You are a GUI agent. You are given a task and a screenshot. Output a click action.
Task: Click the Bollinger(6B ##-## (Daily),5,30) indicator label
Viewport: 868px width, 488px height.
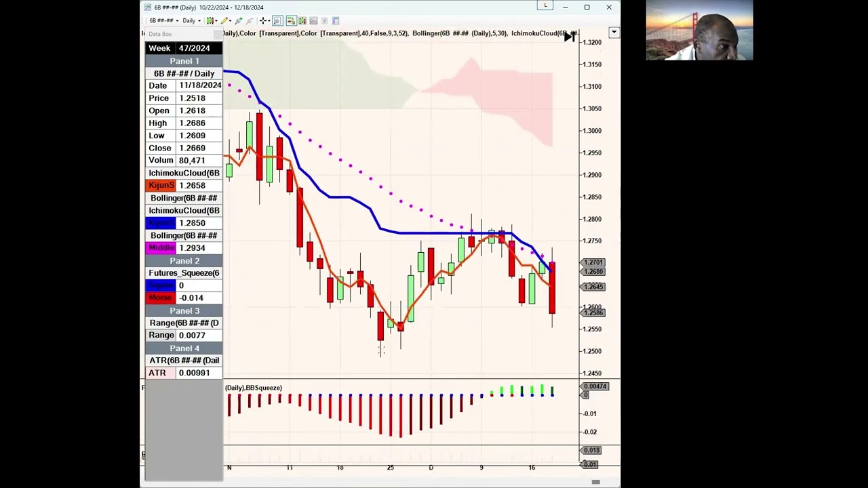[x=458, y=33]
